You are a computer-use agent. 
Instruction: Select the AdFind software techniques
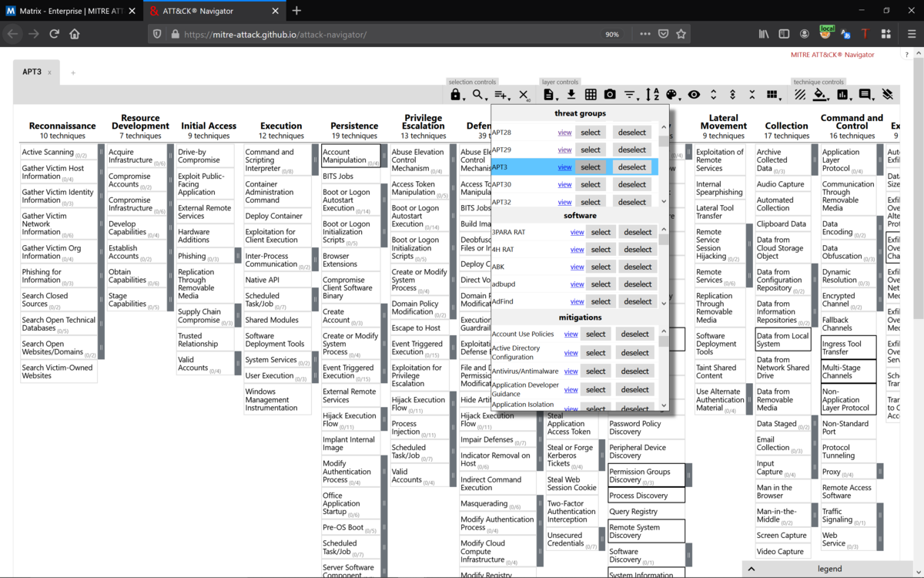point(601,301)
